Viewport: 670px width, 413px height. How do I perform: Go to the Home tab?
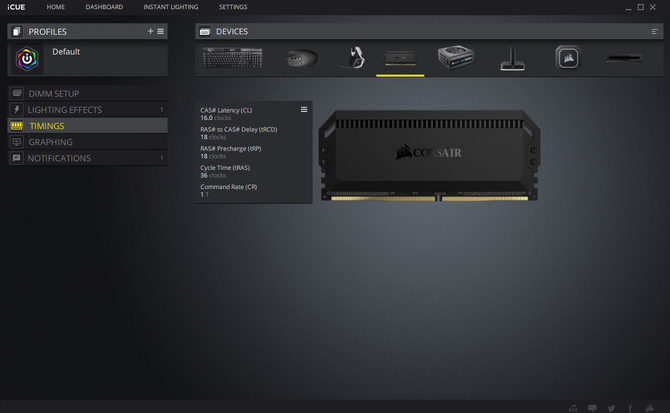pos(56,7)
